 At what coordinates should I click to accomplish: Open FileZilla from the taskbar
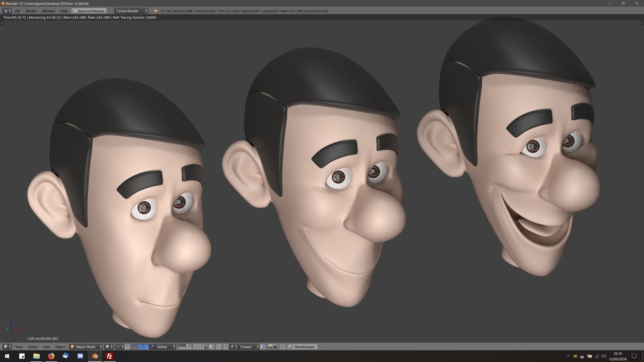tap(109, 356)
